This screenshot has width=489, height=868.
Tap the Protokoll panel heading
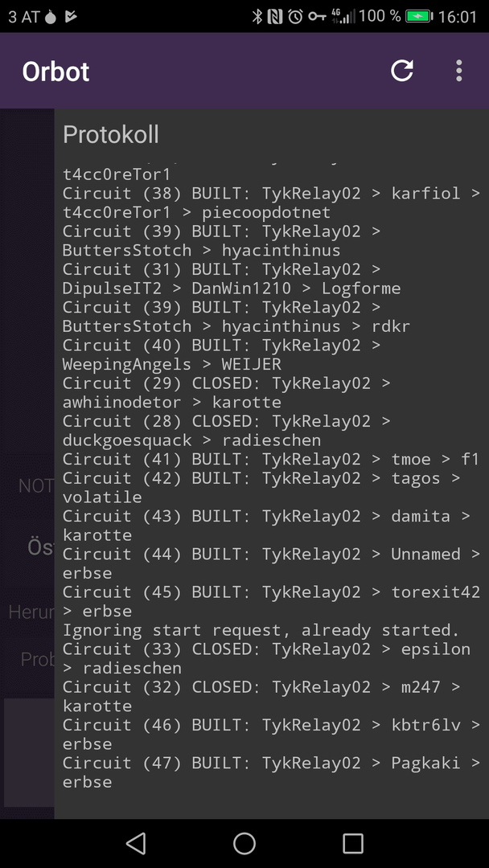(111, 134)
